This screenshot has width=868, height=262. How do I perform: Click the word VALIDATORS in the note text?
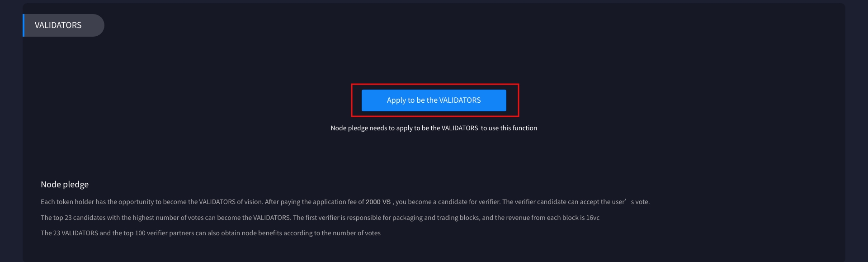click(459, 128)
